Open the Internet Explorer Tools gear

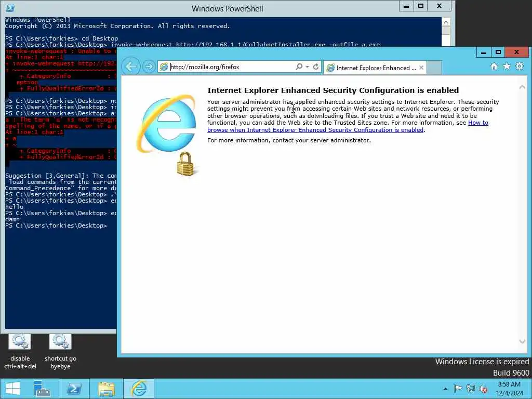click(520, 66)
